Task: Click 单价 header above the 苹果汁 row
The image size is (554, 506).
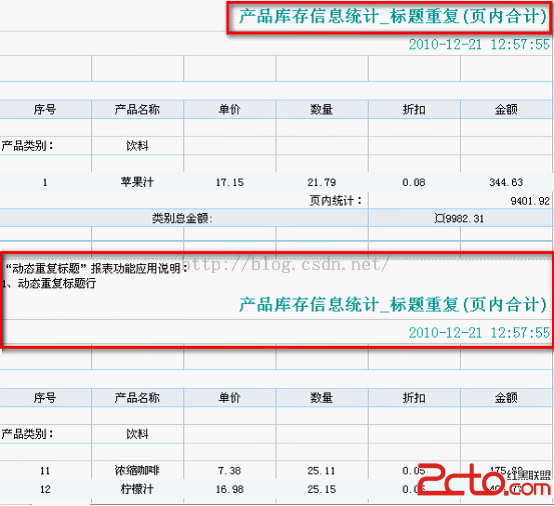Action: pos(230,110)
